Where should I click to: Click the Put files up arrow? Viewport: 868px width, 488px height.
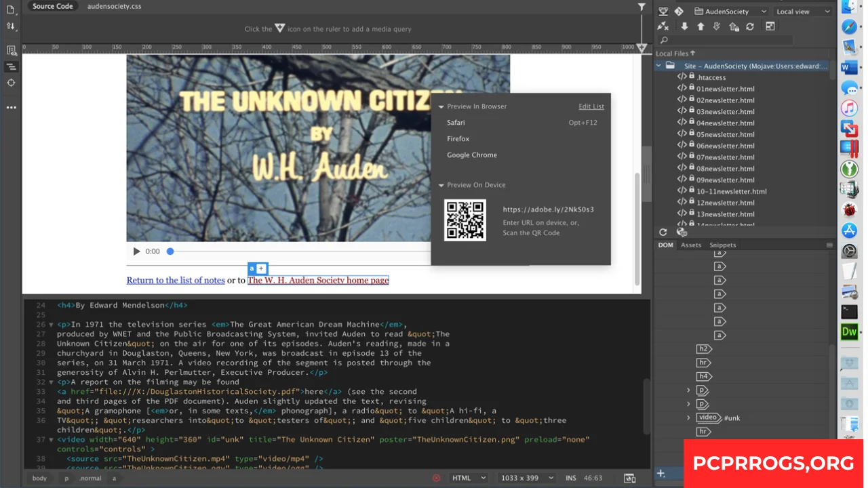(701, 26)
